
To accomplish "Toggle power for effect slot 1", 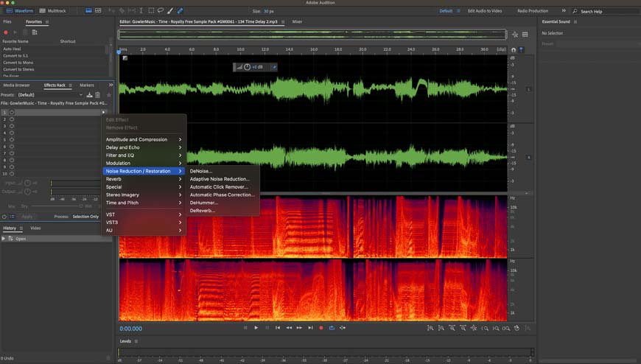I will pyautogui.click(x=12, y=112).
